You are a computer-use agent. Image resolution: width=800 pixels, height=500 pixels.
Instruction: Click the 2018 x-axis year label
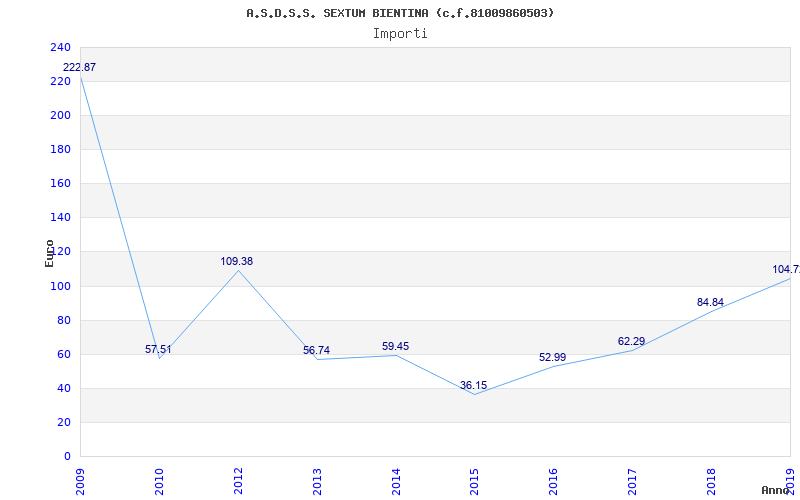pos(711,482)
